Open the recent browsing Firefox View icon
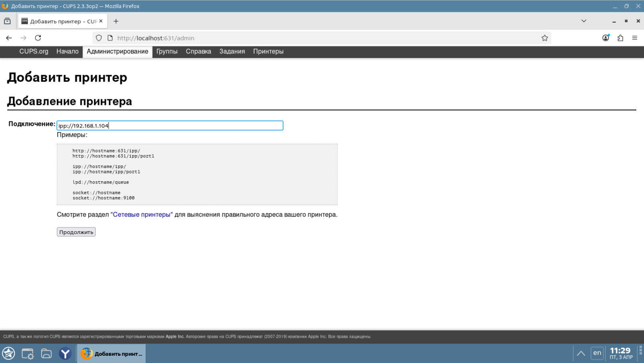Viewport: 644px width, 363px height. [7, 21]
